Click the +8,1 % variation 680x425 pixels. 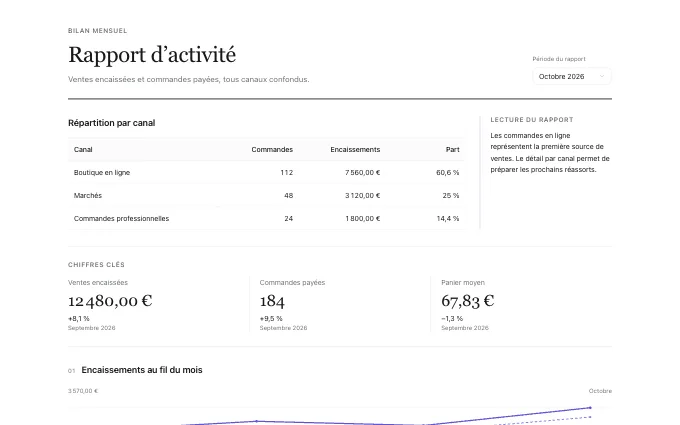[x=78, y=319]
